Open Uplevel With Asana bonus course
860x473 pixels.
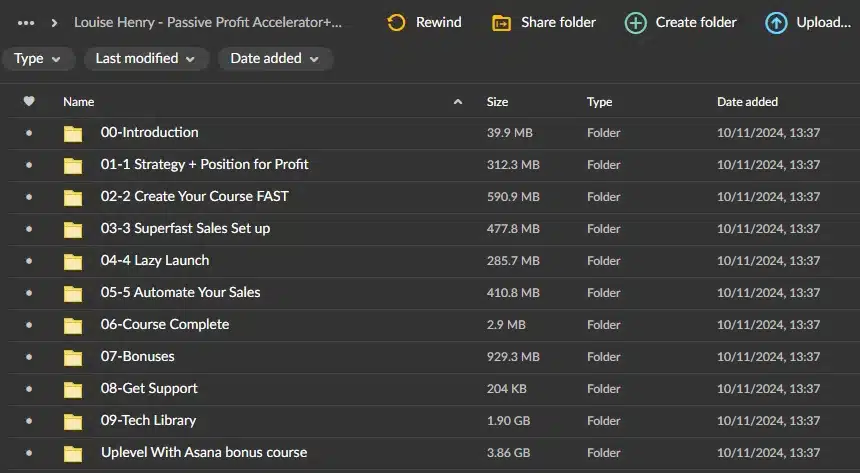(x=204, y=452)
